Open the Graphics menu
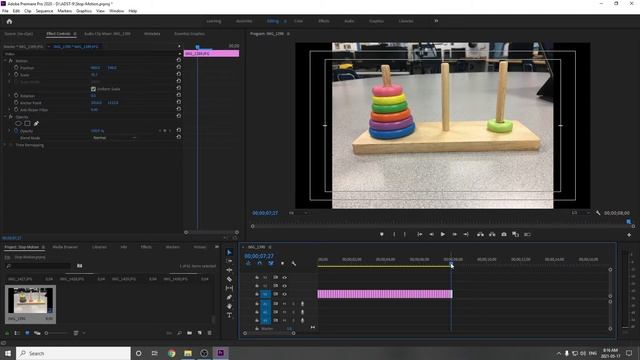The width and height of the screenshot is (640, 360). 84,11
